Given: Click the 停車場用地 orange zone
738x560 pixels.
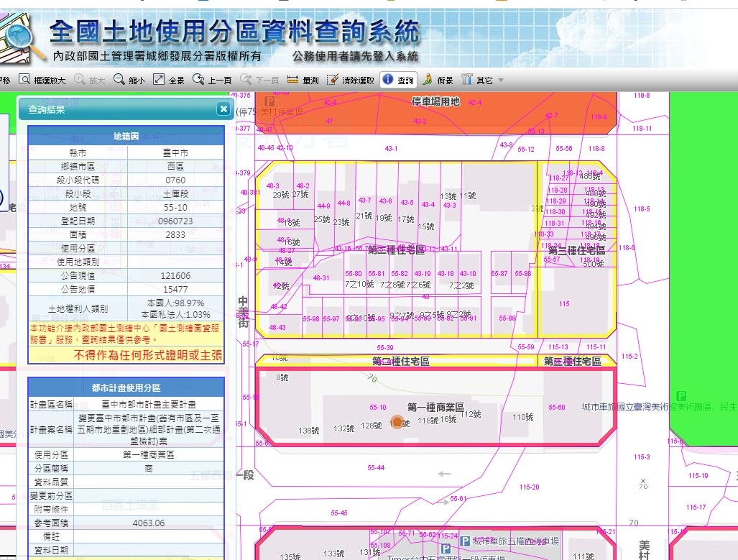Looking at the screenshot, I should [435, 102].
